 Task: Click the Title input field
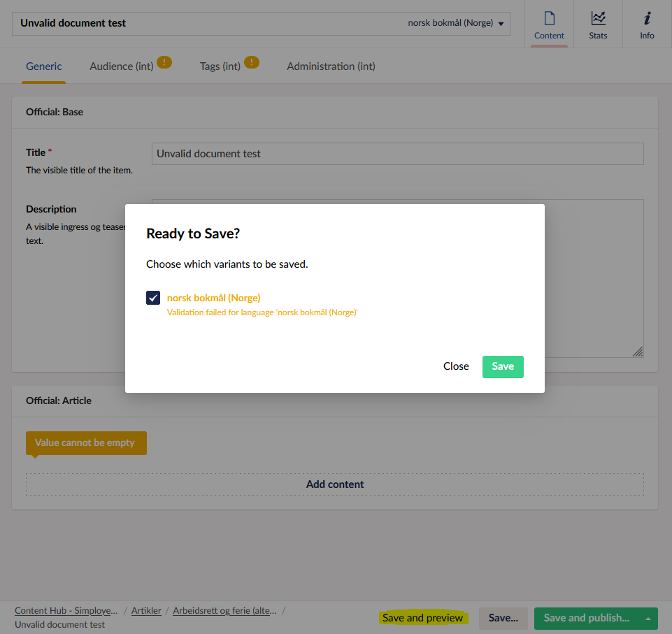coord(397,154)
